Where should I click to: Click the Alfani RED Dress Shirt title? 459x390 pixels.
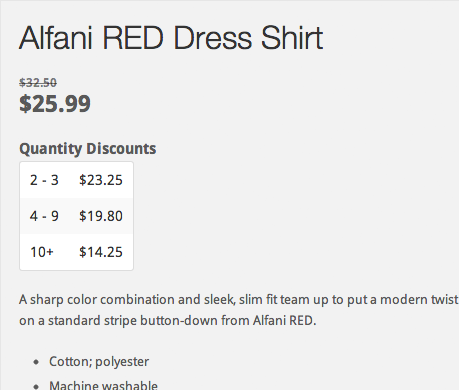(171, 38)
